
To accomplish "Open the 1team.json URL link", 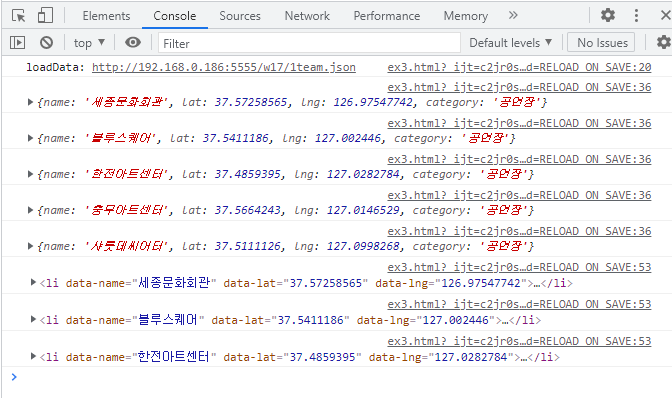I will (224, 67).
